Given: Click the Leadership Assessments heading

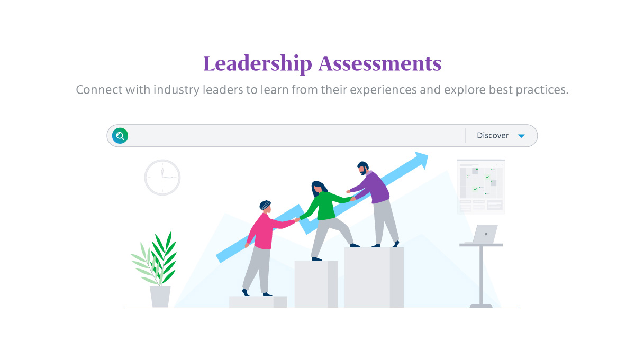Looking at the screenshot, I should [322, 63].
